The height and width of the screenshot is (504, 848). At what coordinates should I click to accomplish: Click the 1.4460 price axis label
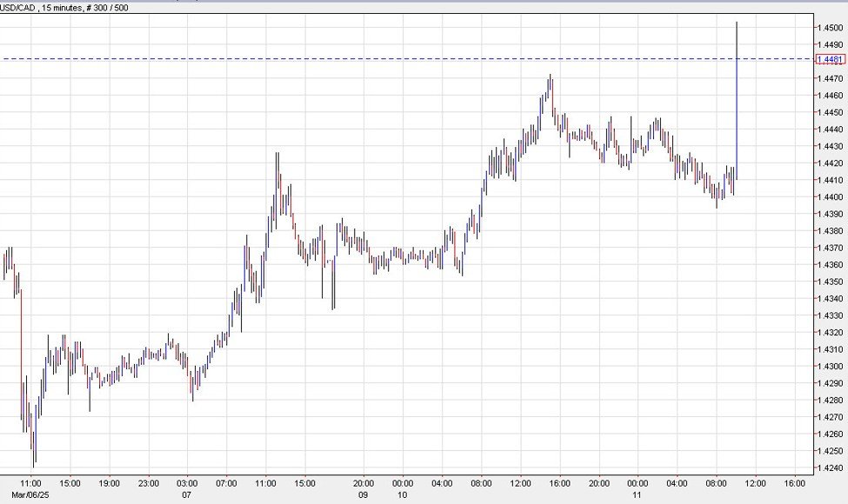[x=828, y=96]
